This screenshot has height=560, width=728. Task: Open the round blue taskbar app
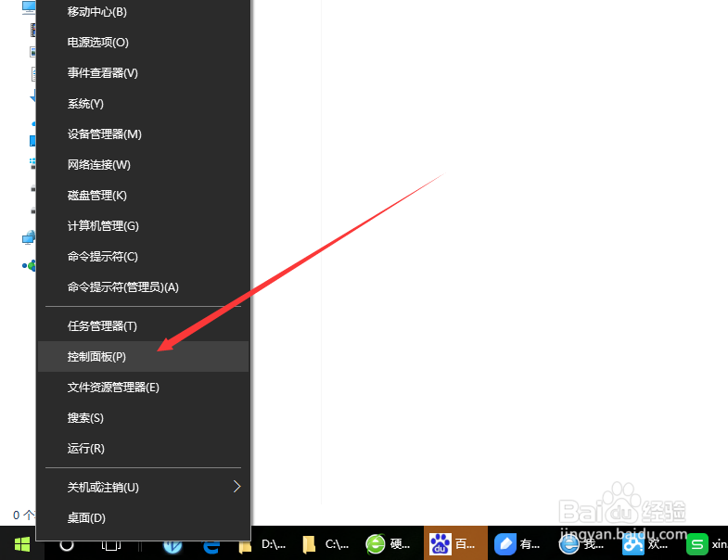pos(172,545)
